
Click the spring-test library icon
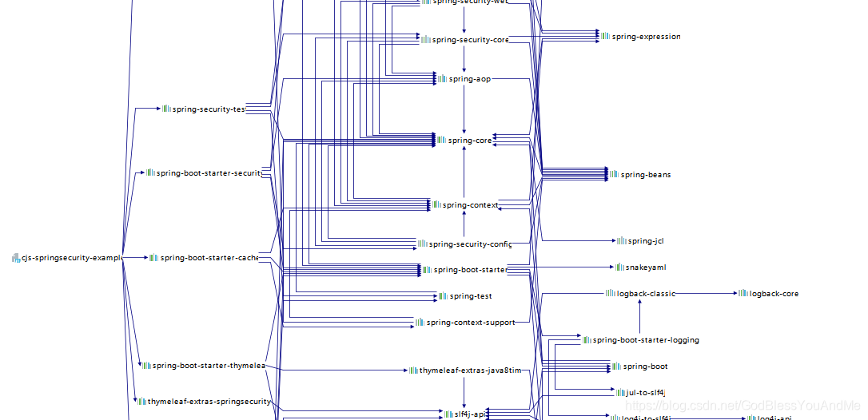[x=444, y=296]
